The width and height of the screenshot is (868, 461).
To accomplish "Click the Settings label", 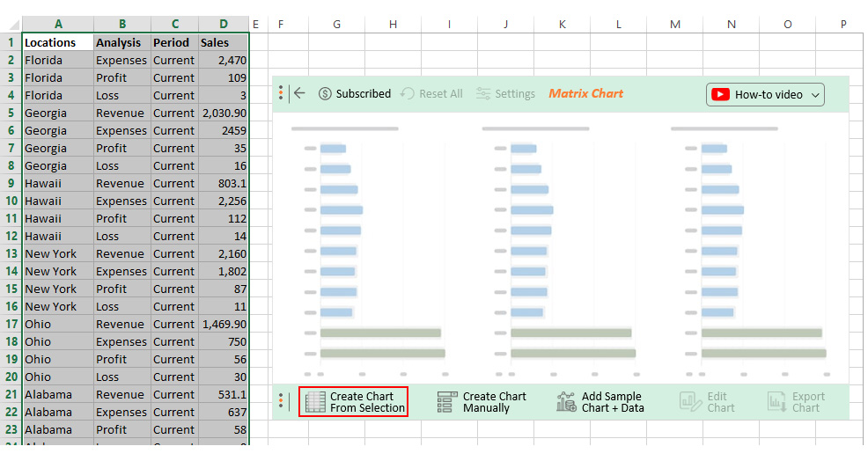I will [x=515, y=93].
